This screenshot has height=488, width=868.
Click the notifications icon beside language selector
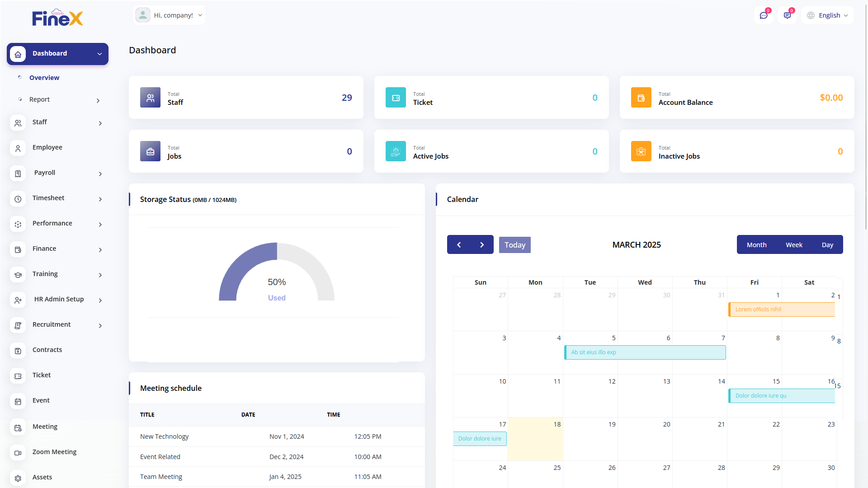coord(787,15)
